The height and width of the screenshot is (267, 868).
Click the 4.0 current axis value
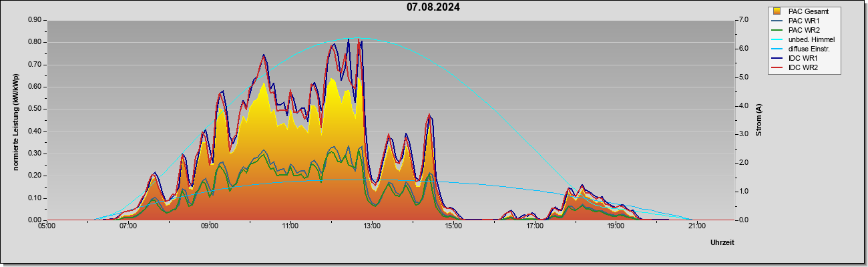click(x=743, y=105)
